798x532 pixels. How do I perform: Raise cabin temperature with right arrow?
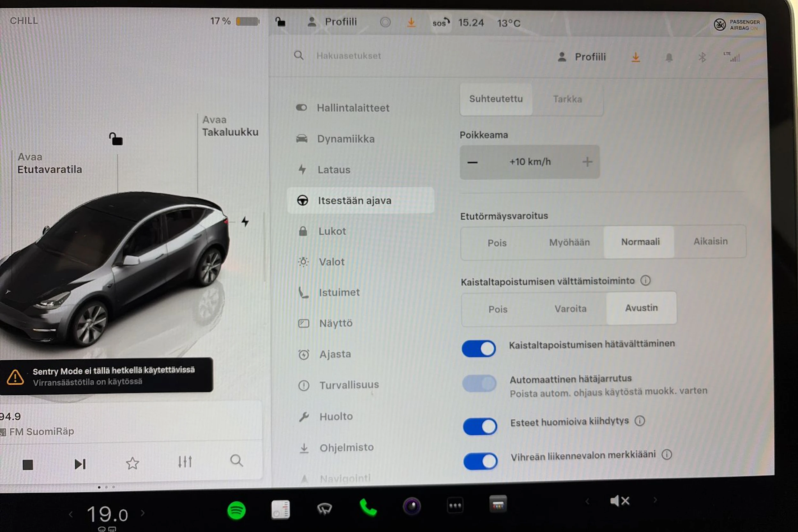(142, 513)
